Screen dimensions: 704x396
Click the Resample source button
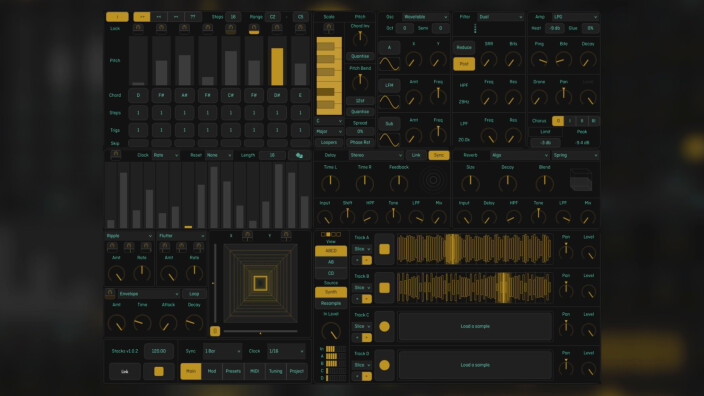[331, 304]
